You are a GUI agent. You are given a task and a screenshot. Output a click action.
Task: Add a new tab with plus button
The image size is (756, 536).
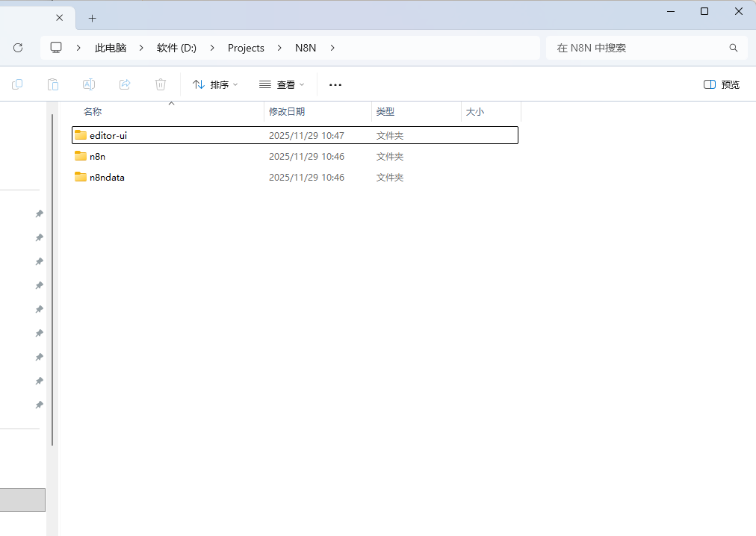point(92,19)
